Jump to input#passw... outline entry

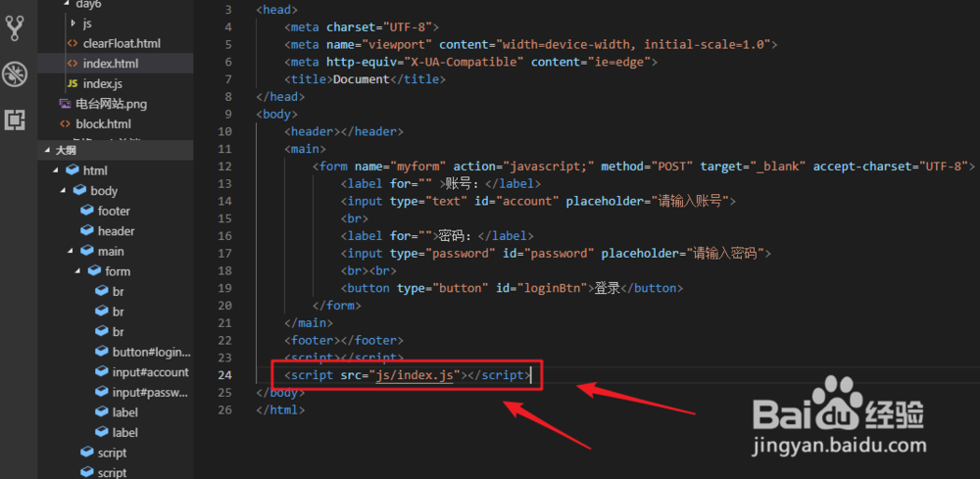click(150, 392)
